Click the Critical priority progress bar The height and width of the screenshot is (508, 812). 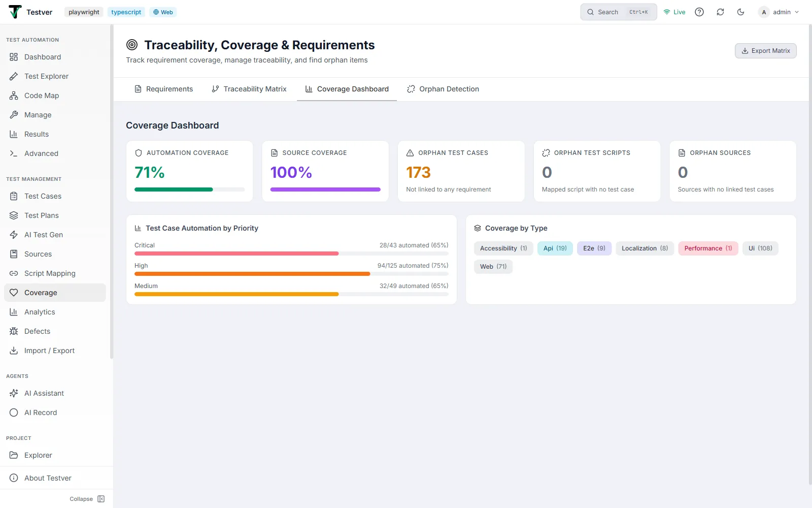click(x=291, y=253)
